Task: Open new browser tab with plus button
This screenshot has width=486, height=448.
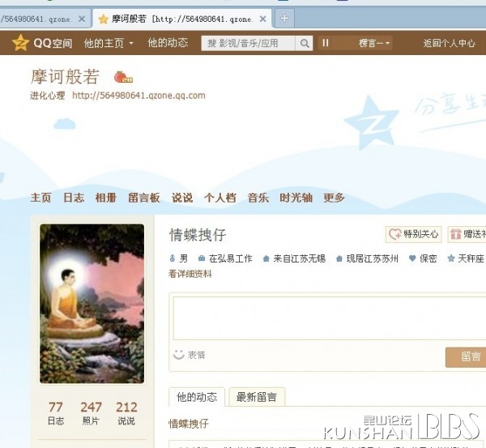Action: point(284,19)
